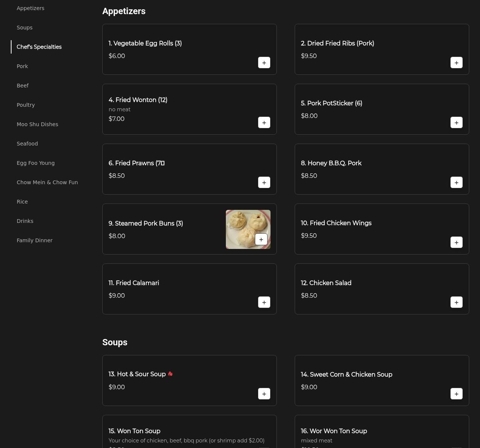Open the Beef menu category

click(23, 86)
